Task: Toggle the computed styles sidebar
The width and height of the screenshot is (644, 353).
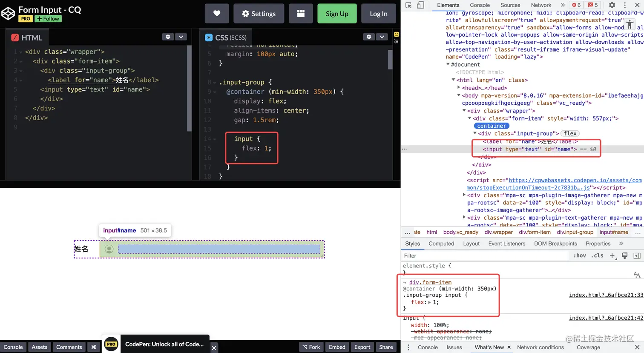Action: click(637, 255)
